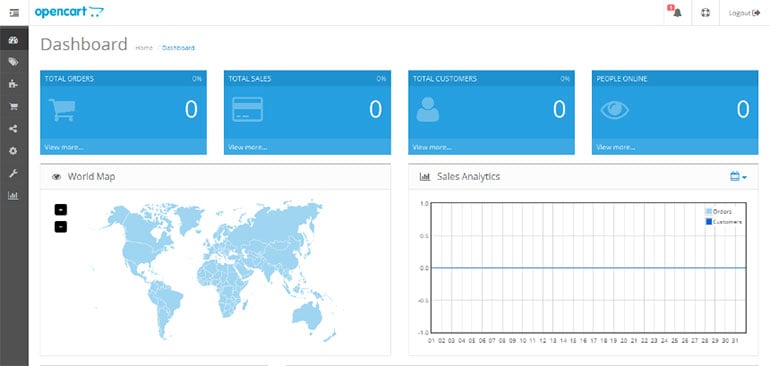Open the help lifebuoy icon
Screen dimensions: 770x366
[x=706, y=13]
